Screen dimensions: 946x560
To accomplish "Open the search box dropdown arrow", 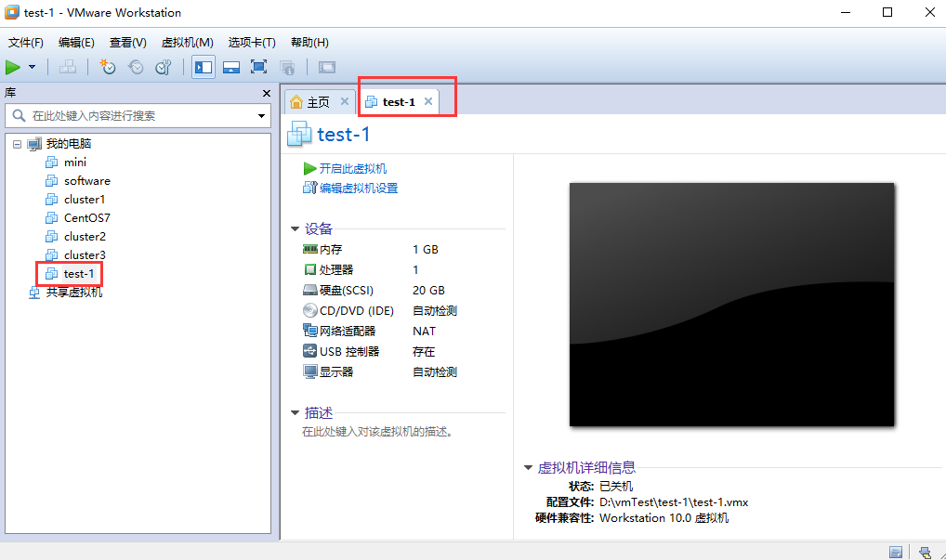I will tap(262, 116).
